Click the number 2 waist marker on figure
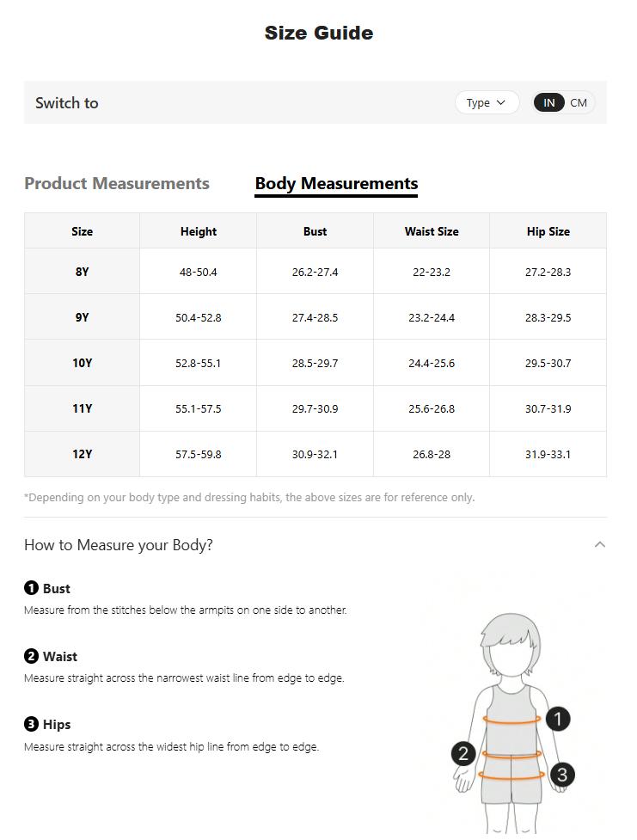The width and height of the screenshot is (637, 840). (463, 754)
